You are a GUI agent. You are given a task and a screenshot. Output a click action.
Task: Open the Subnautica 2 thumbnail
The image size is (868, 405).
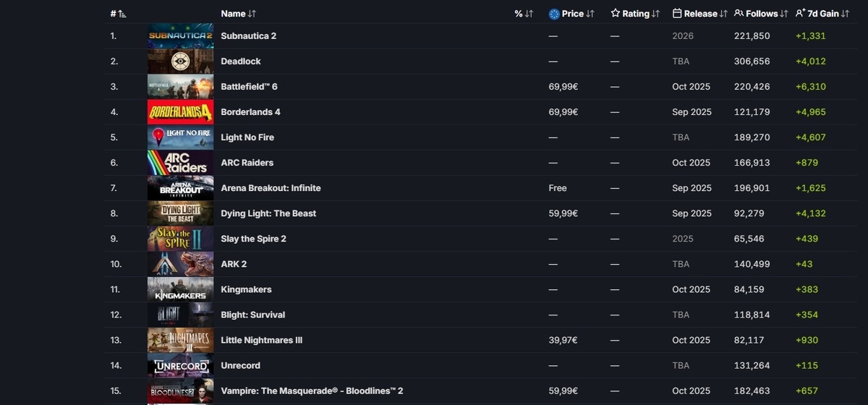[180, 35]
